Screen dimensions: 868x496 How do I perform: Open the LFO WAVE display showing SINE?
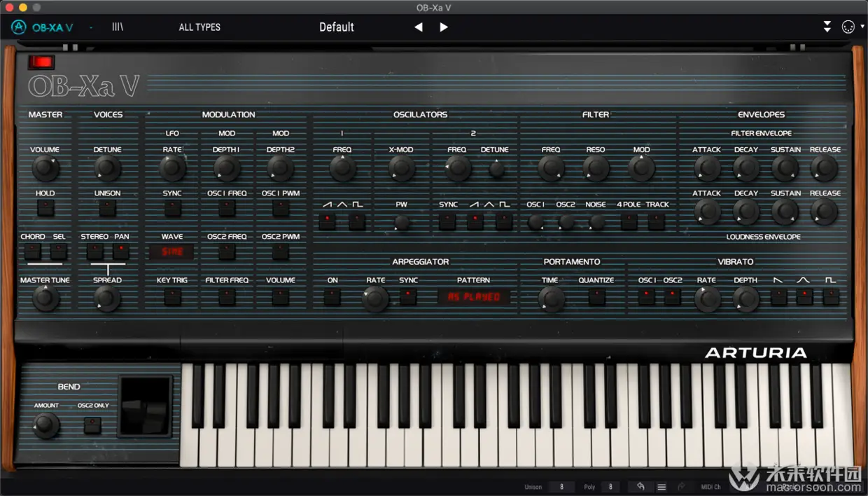pyautogui.click(x=172, y=252)
